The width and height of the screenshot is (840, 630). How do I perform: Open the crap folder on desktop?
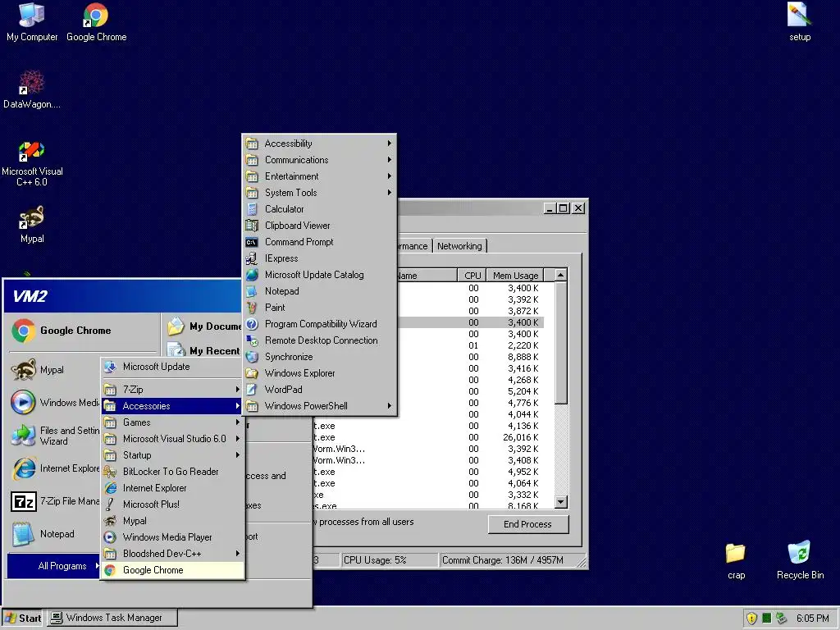click(x=736, y=561)
